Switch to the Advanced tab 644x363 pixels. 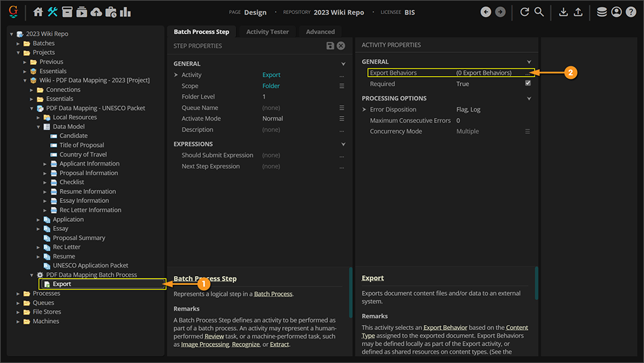[x=320, y=32]
